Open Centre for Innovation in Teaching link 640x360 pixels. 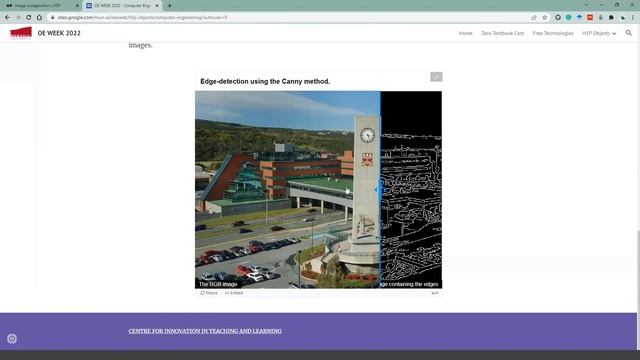coord(205,331)
